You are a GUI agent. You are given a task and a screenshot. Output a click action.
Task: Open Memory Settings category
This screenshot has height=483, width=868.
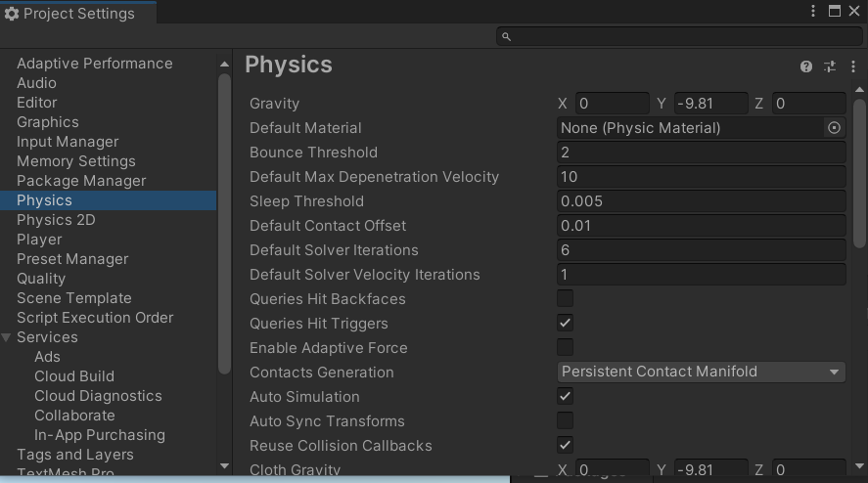75,161
